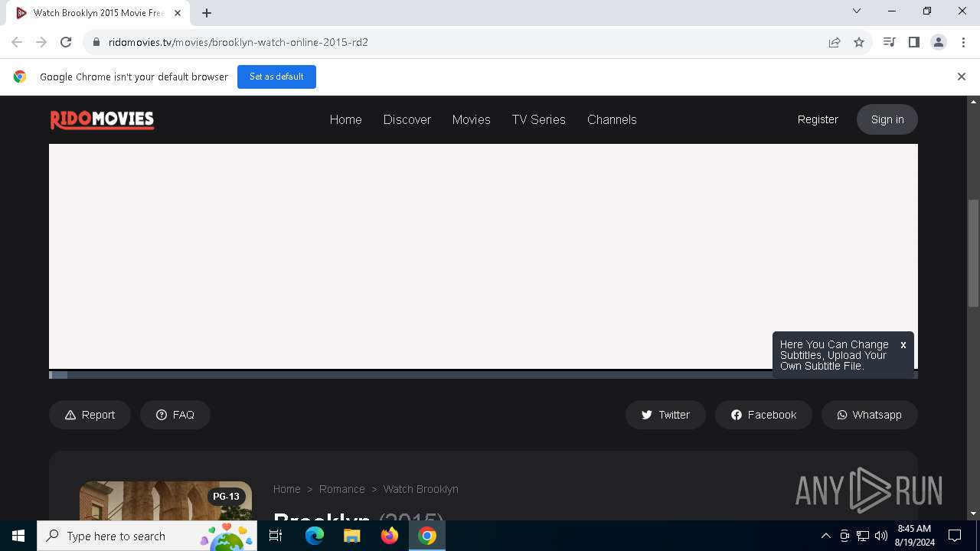The width and height of the screenshot is (980, 551).
Task: Share this page icon in address bar
Action: click(835, 42)
